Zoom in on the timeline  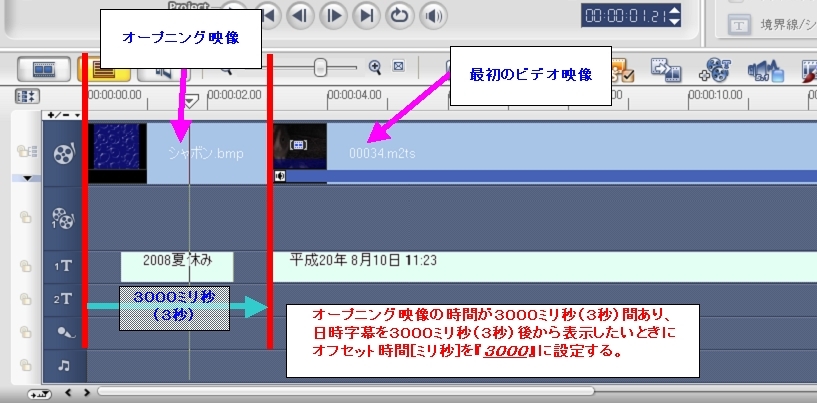(x=375, y=67)
